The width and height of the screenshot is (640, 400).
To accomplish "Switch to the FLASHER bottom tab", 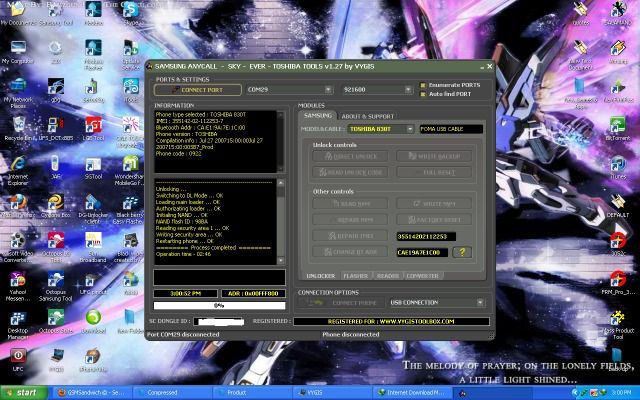I will pos(356,276).
